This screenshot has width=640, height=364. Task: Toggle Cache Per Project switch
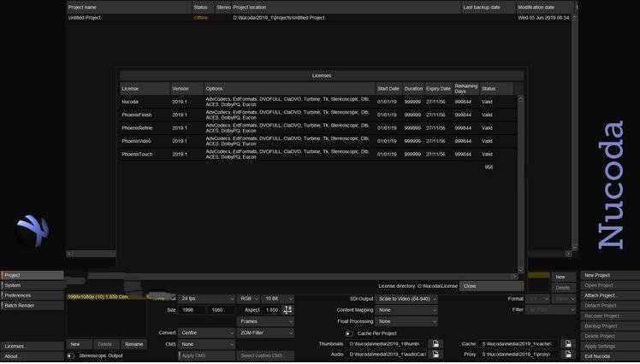tap(349, 333)
